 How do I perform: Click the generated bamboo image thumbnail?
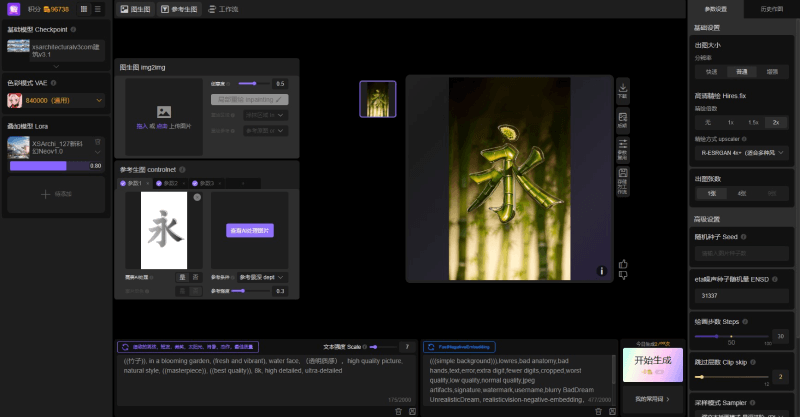tap(377, 99)
